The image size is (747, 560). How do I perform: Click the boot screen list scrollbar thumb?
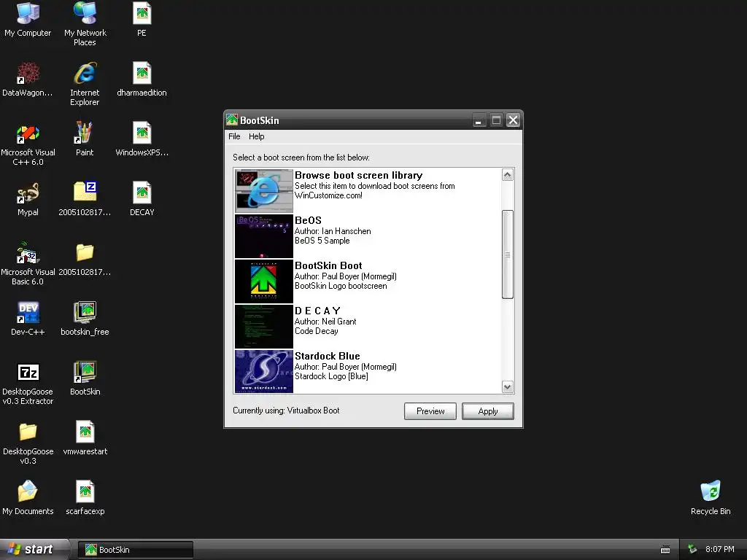508,254
